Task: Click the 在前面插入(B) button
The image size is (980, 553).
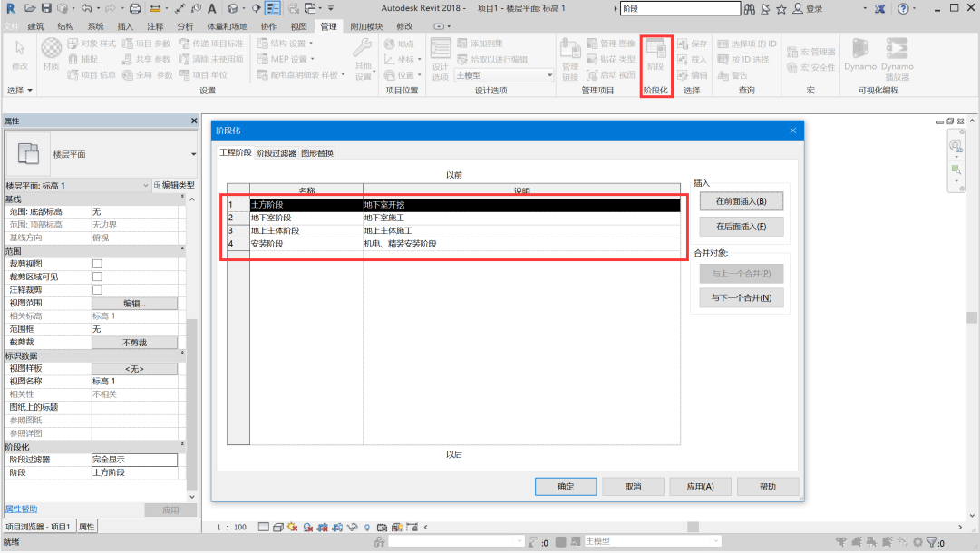Action: [x=742, y=201]
